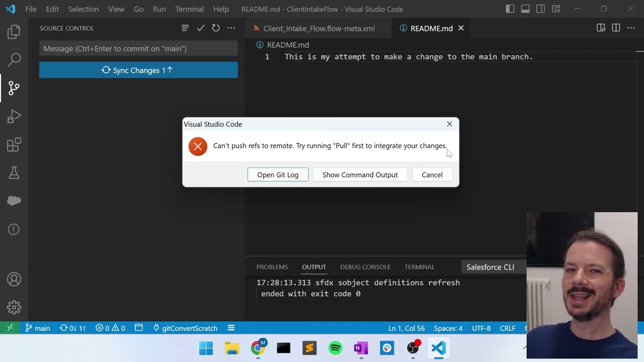Screen dimensions: 644x362
Task: Cancel the push error dialog
Action: [432, 174]
